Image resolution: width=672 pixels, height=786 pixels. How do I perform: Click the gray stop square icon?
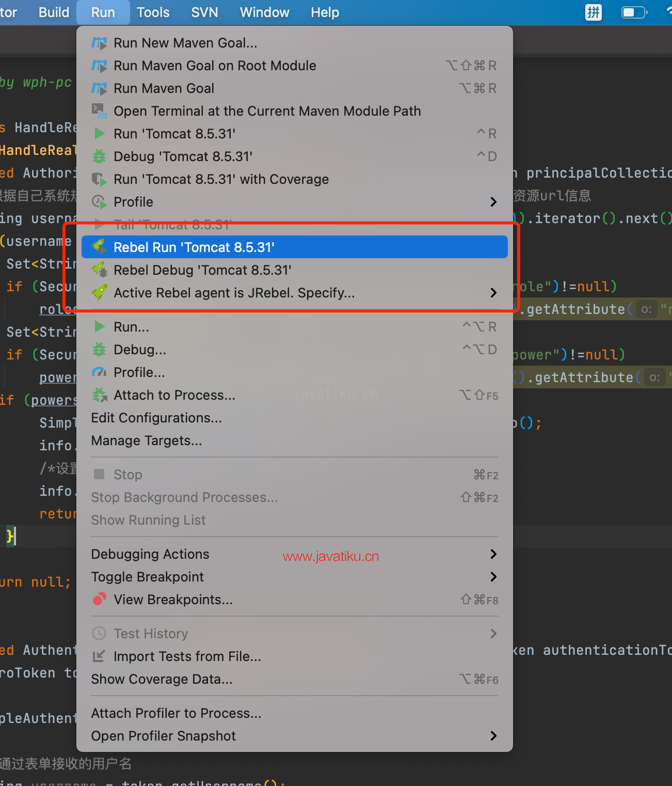pos(99,474)
